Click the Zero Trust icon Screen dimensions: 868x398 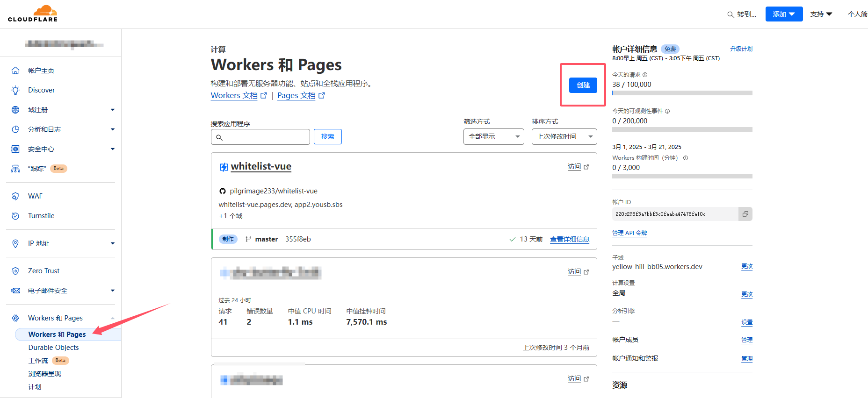pyautogui.click(x=15, y=271)
